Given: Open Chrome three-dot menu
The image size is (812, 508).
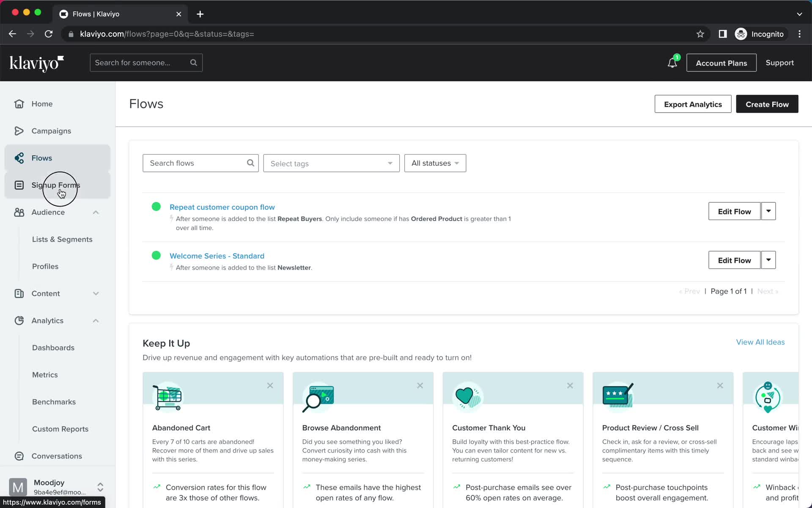Looking at the screenshot, I should (x=799, y=34).
